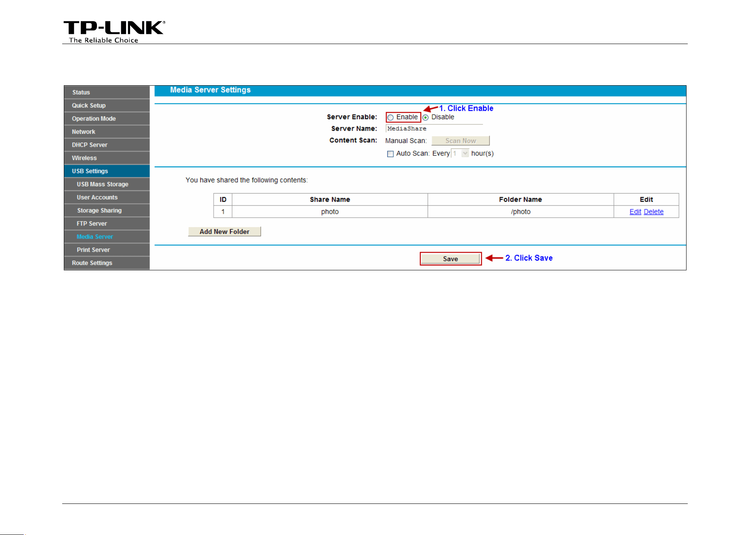Select the Disable radio button
This screenshot has height=535, width=756.
(425, 118)
